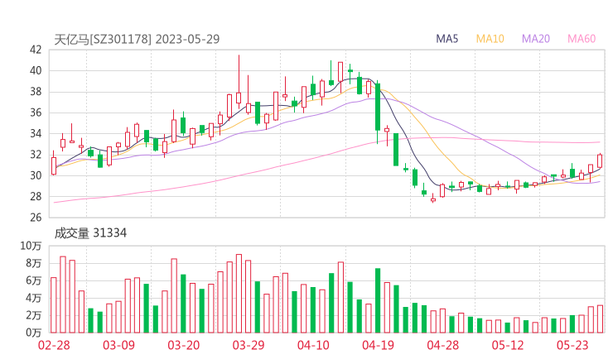Select the tallest green volume bar at 04-19

(378, 300)
